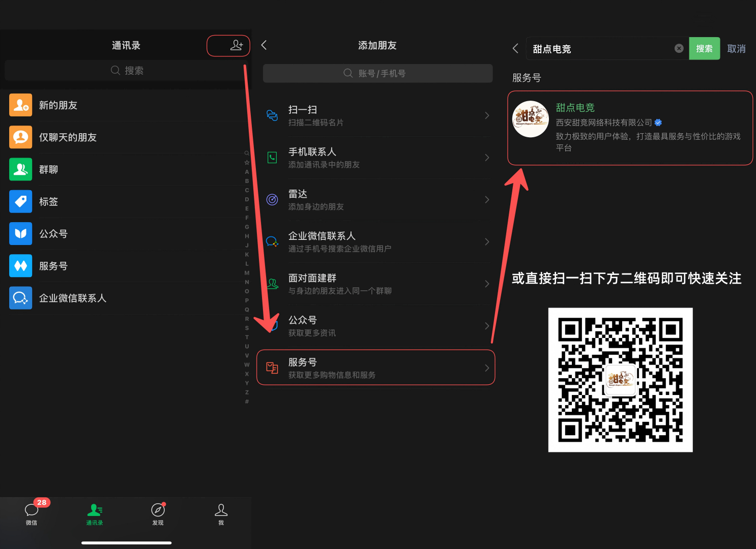Click the 28 unread badge on 微信
The image size is (756, 549).
42,502
